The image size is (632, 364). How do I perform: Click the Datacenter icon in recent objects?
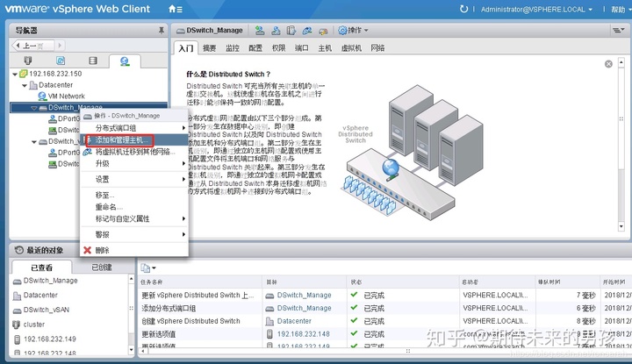pyautogui.click(x=17, y=296)
